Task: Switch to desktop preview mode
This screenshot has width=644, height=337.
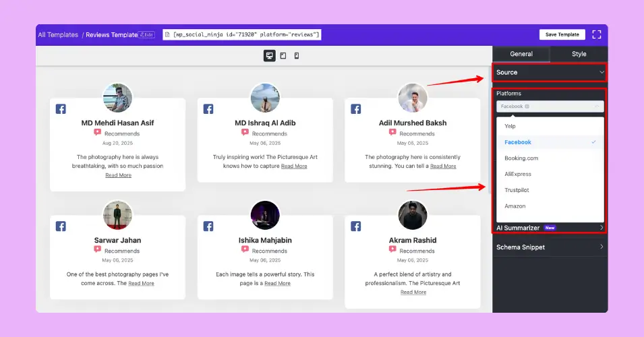Action: (270, 55)
